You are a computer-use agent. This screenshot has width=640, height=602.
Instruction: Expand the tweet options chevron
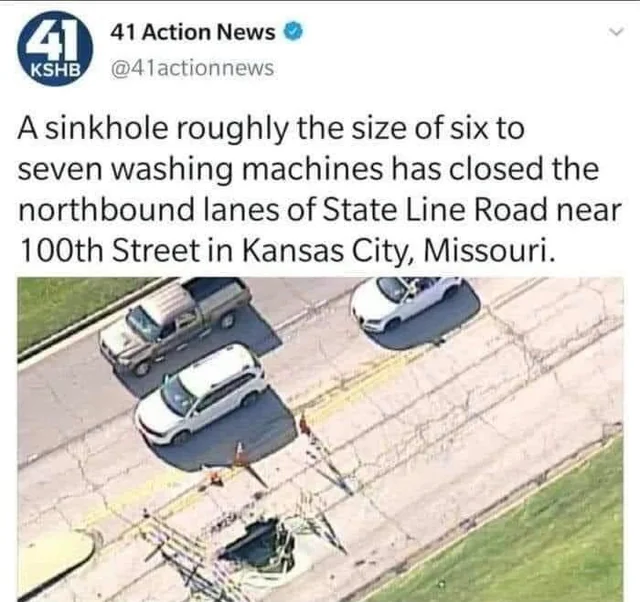[618, 31]
